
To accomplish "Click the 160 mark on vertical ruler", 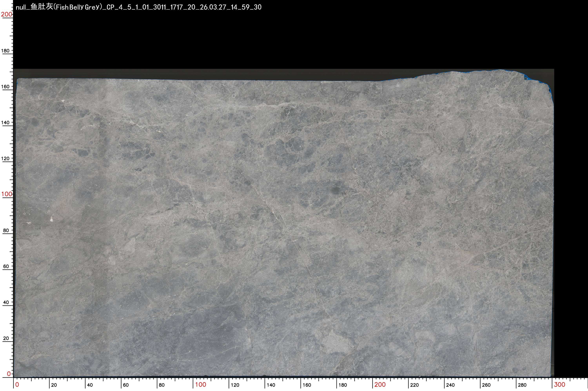I will pyautogui.click(x=5, y=87).
